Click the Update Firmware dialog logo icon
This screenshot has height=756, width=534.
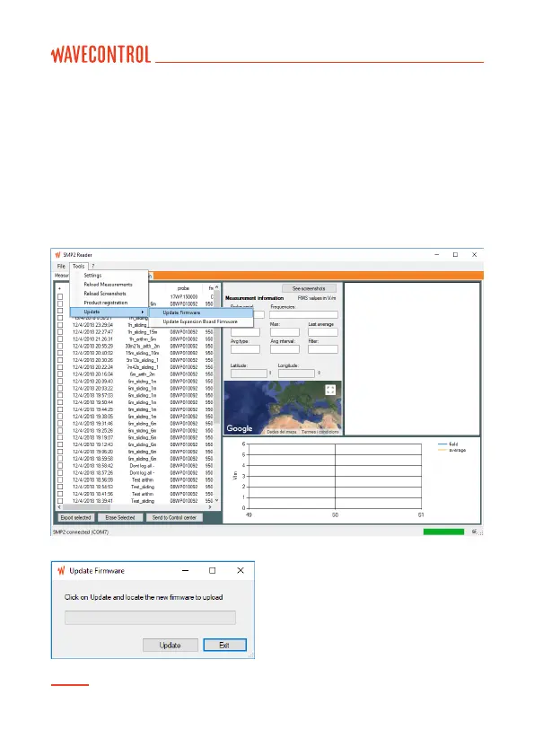[61, 570]
